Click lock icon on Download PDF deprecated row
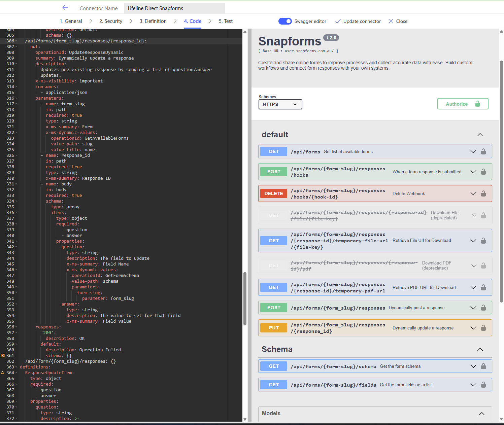Screen dimensions: 504x425 483,265
